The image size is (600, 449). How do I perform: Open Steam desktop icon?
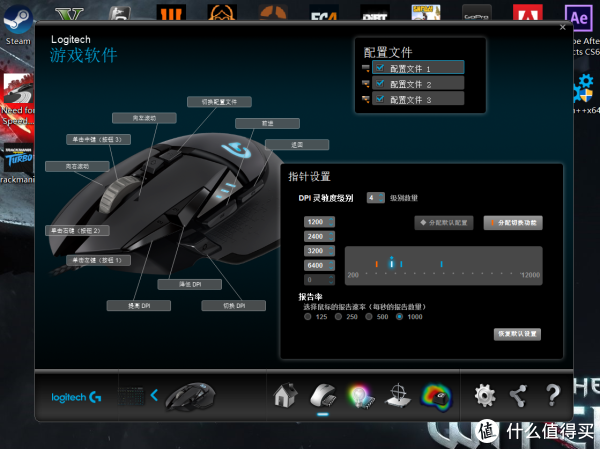point(18,23)
